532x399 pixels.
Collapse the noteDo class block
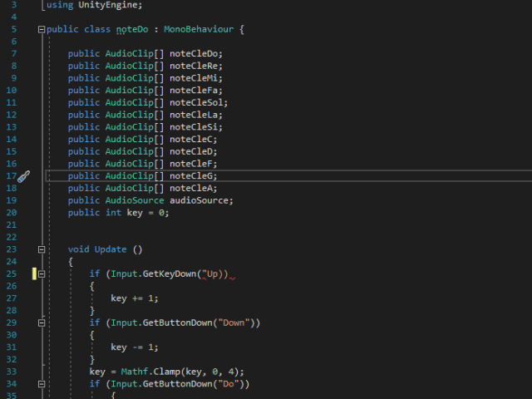[42, 30]
